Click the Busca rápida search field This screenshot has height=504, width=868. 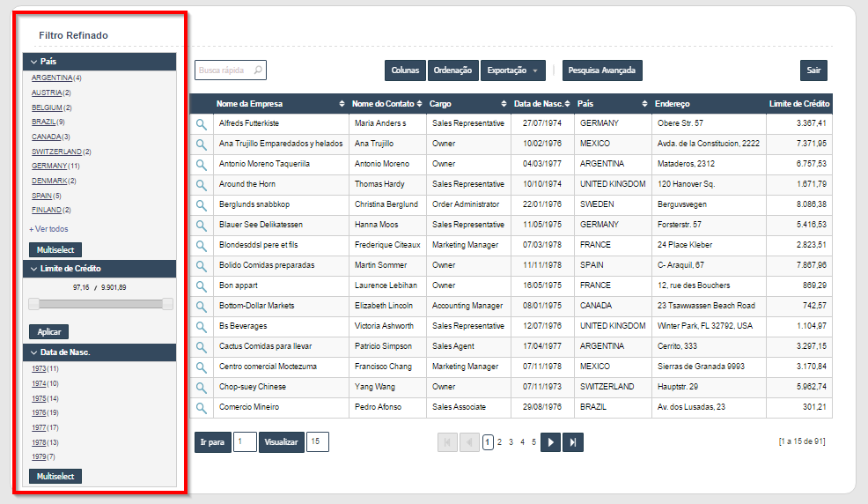pyautogui.click(x=224, y=70)
